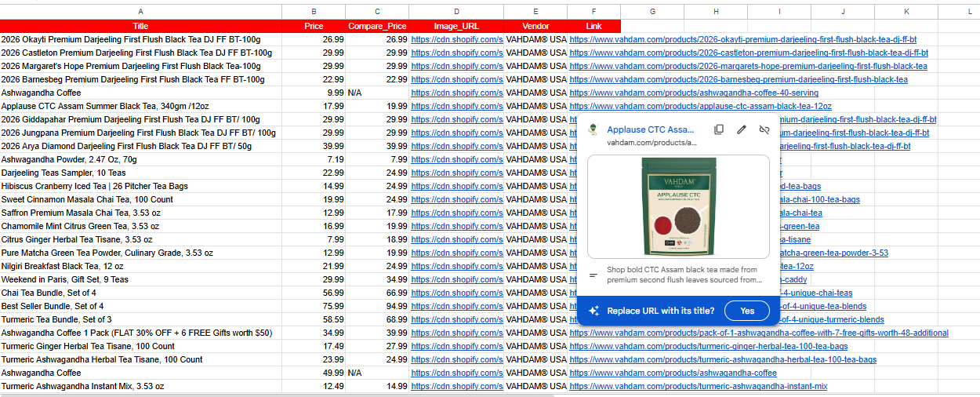Image resolution: width=980 pixels, height=397 pixels.
Task: Select column L header
Action: [x=969, y=12]
